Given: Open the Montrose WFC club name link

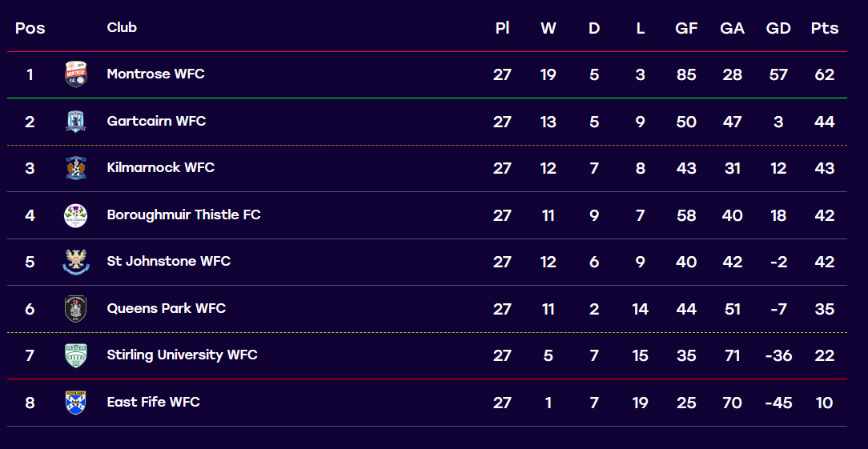Looking at the screenshot, I should tap(155, 74).
